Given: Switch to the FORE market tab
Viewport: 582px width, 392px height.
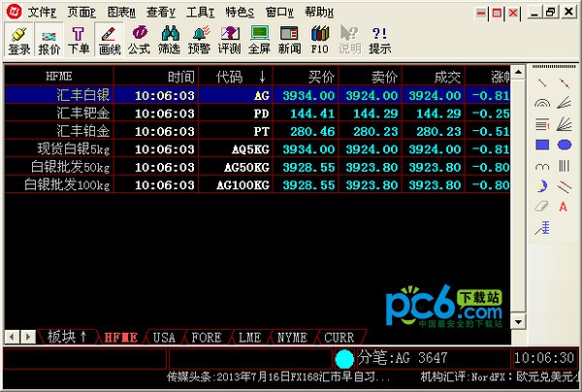Looking at the screenshot, I should click(x=207, y=337).
